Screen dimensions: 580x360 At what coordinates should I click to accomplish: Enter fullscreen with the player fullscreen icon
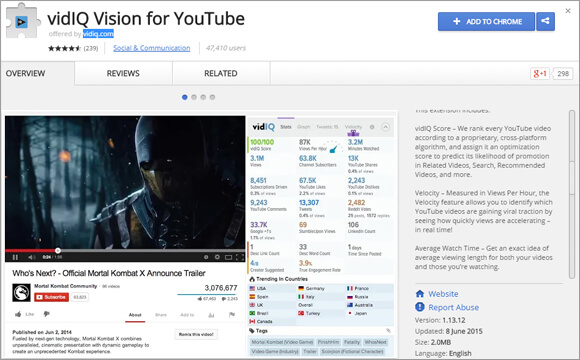point(240,257)
